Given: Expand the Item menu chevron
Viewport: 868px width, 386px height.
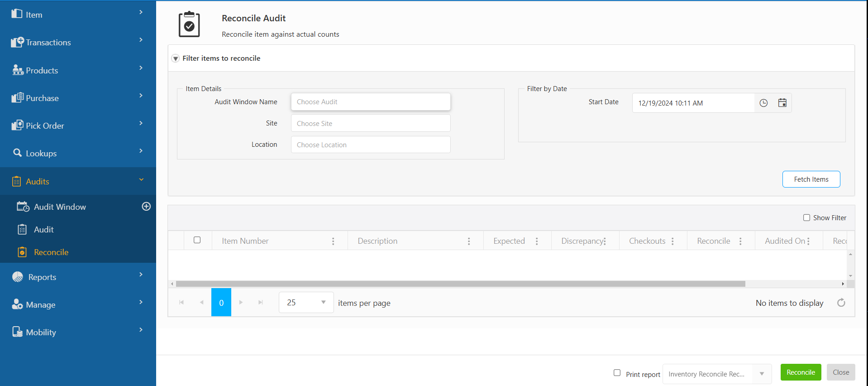Looking at the screenshot, I should [141, 12].
